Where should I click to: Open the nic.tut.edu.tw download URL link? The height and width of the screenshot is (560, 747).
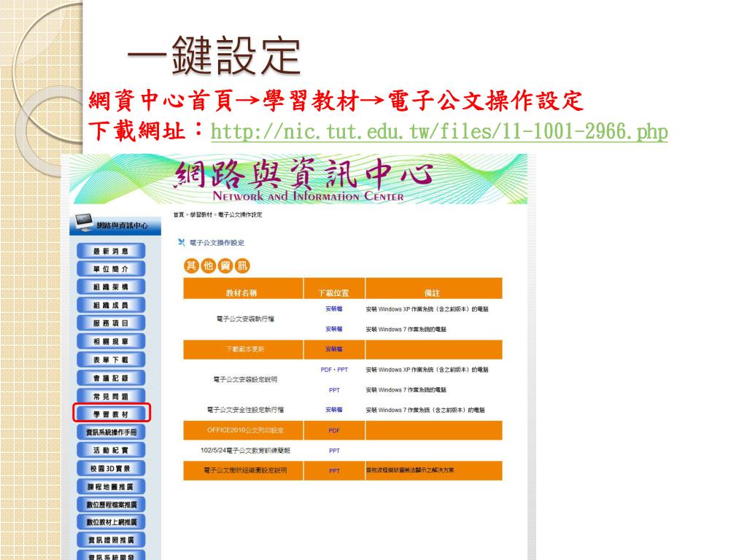439,131
